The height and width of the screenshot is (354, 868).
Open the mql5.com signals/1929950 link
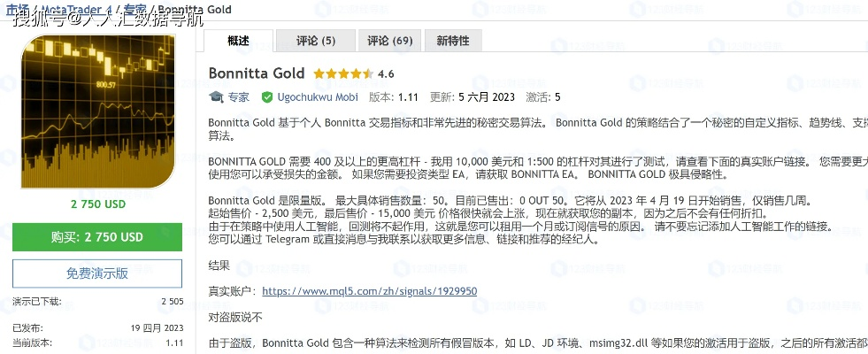[x=370, y=290]
